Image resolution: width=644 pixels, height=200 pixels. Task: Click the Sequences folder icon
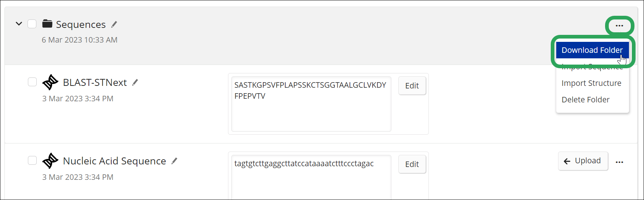[x=47, y=24]
